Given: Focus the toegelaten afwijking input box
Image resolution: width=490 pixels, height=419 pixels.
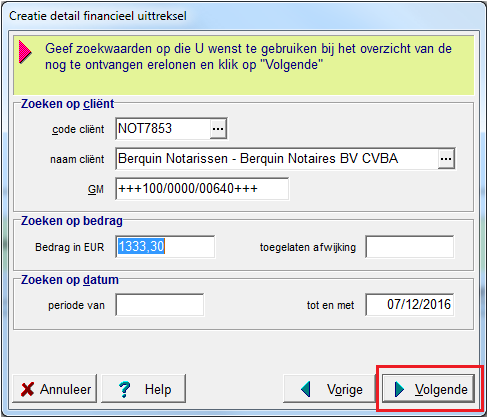Looking at the screenshot, I should coord(410,247).
